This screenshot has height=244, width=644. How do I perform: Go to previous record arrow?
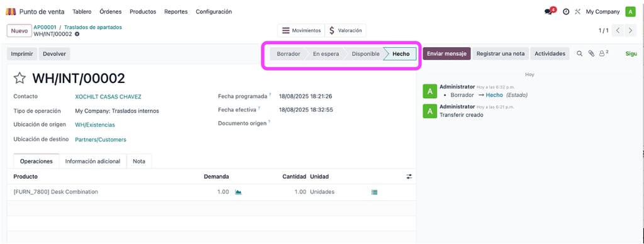(618, 30)
